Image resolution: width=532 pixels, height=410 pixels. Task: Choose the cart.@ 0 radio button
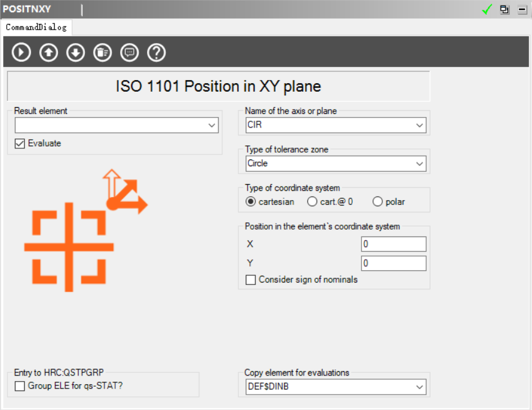[312, 202]
